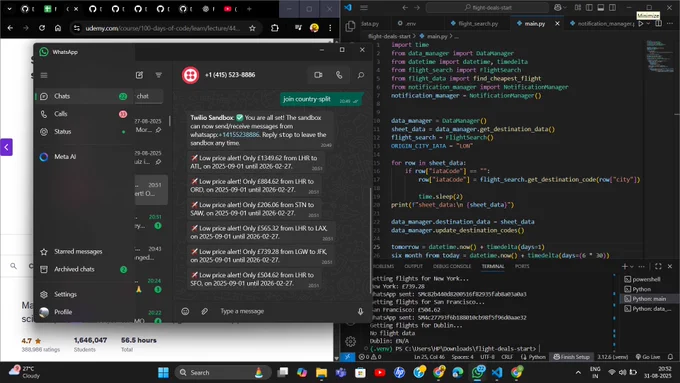Image resolution: width=680 pixels, height=383 pixels.
Task: Open the run options dropdown arrow
Action: pos(648,23)
